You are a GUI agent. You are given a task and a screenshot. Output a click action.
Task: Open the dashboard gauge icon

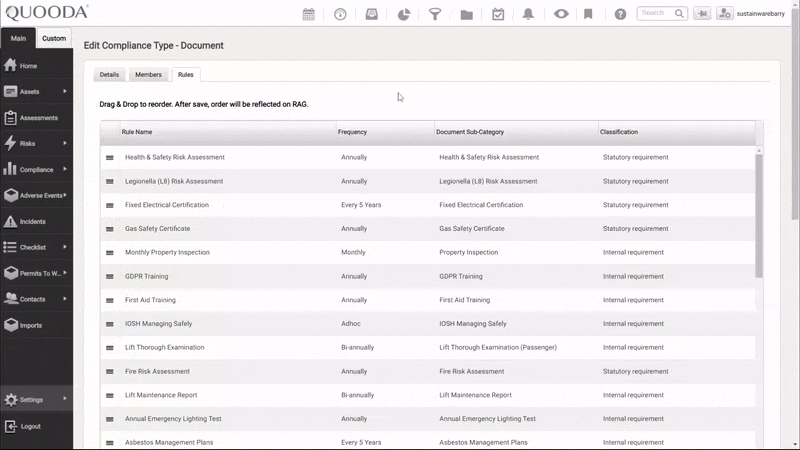coord(340,14)
